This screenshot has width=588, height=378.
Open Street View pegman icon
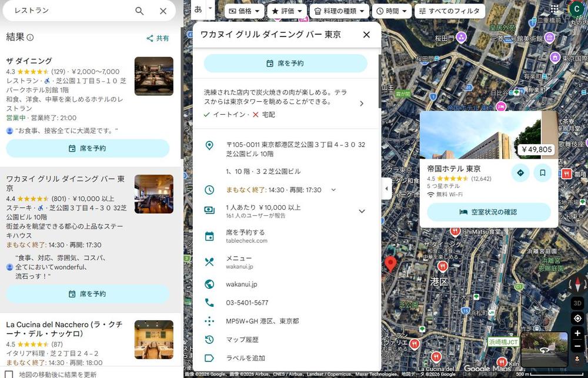point(577,361)
